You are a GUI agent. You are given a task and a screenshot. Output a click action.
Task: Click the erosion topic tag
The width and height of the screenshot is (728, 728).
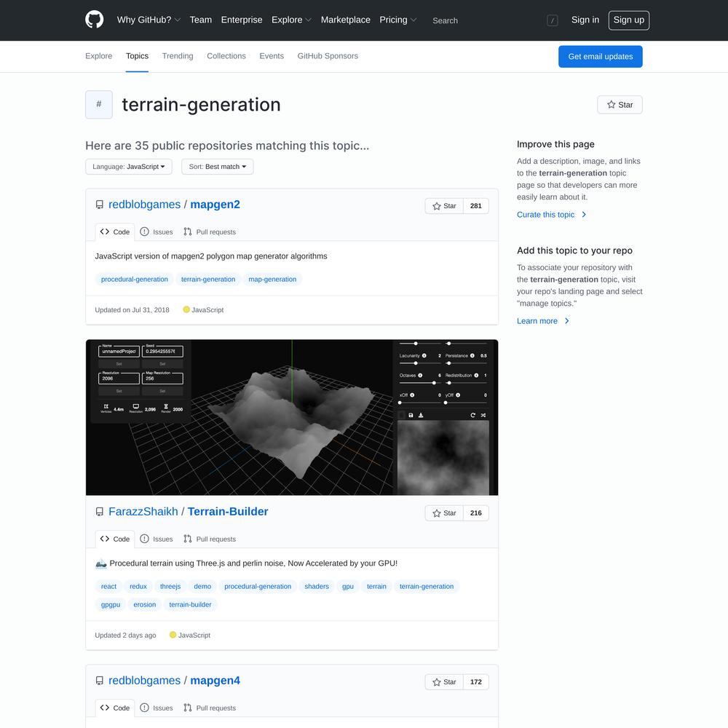click(145, 604)
